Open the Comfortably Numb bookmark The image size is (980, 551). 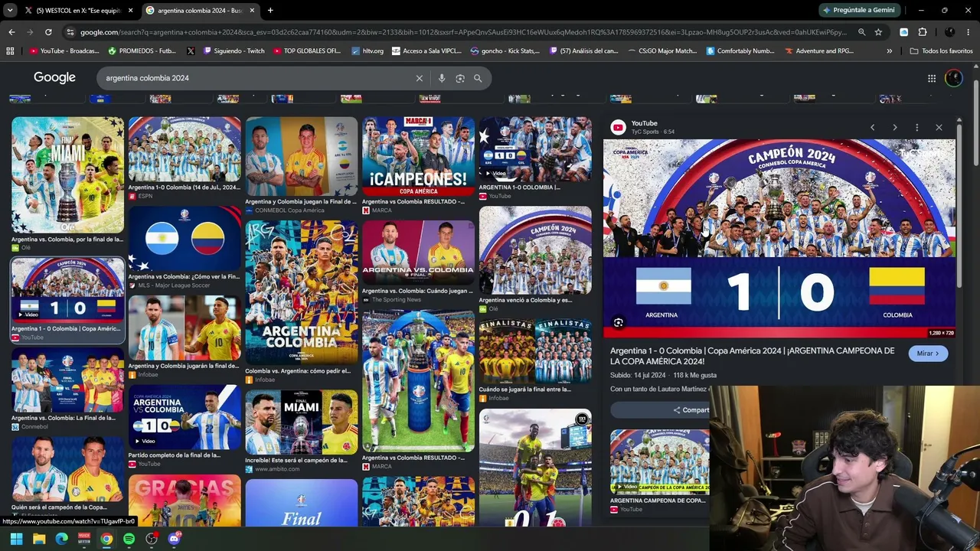pyautogui.click(x=740, y=51)
